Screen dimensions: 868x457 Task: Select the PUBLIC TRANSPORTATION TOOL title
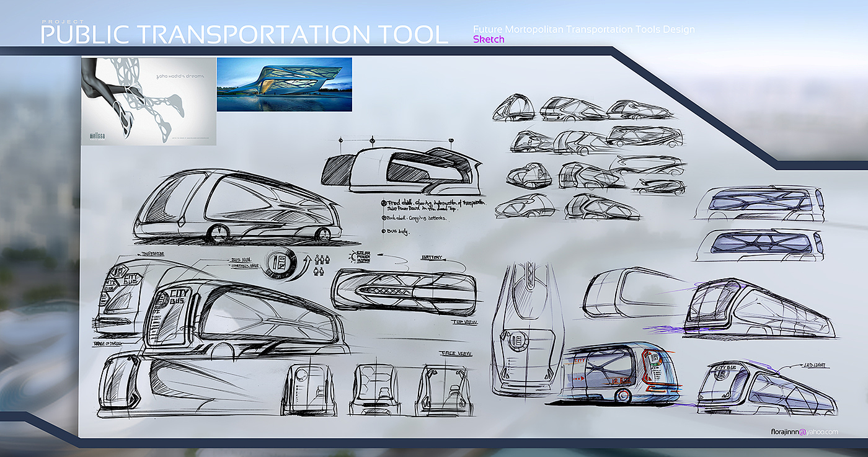click(244, 35)
